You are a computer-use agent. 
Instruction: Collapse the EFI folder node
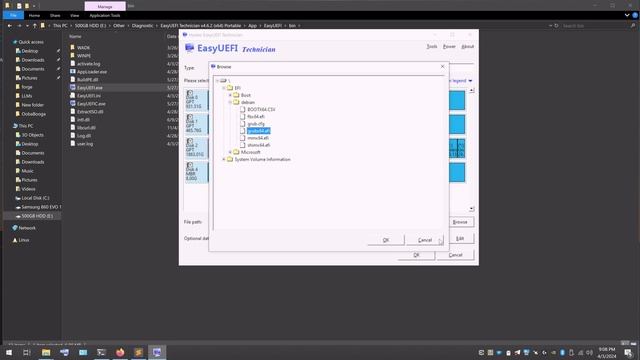coord(224,88)
